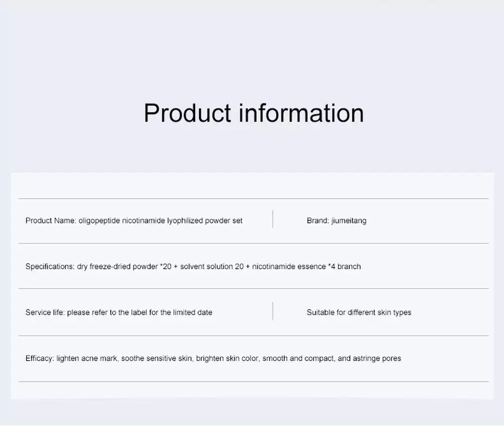Click the Product information heading
This screenshot has width=504, height=426.
[x=254, y=113]
